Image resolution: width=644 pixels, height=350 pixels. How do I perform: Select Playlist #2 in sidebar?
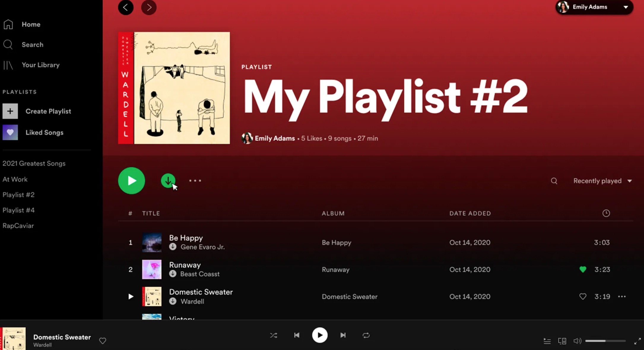pos(18,195)
